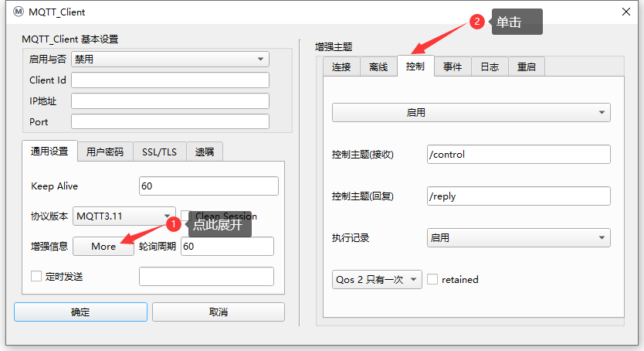Confirm with the 确定 button
Screen dimensions: 644x351
coord(80,312)
